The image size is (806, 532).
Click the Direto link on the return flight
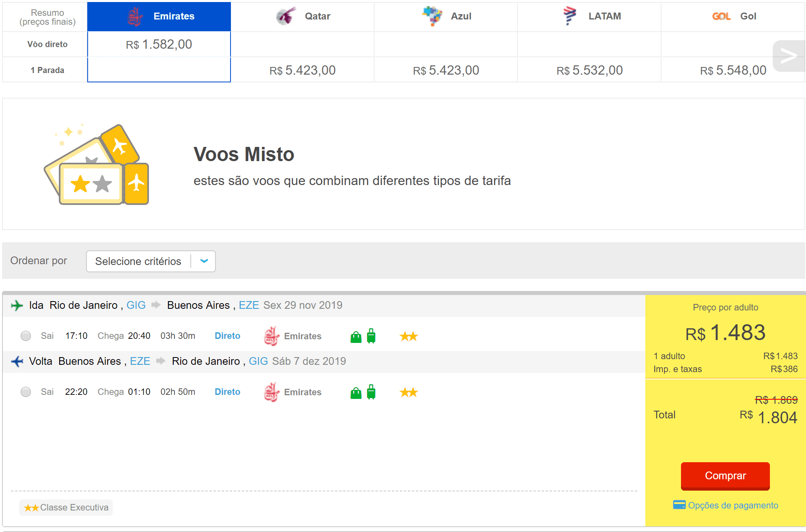point(228,392)
